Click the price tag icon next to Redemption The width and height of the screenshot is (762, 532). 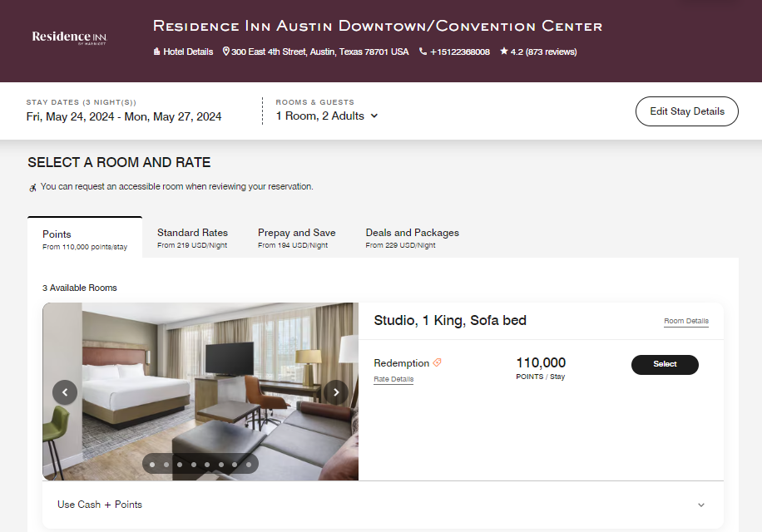click(x=437, y=362)
